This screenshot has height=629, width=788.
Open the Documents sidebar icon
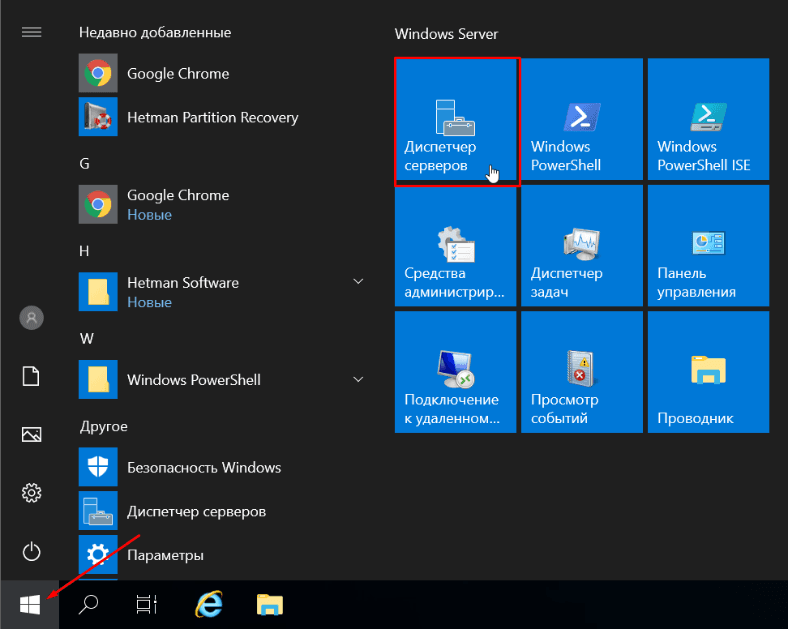[x=31, y=376]
